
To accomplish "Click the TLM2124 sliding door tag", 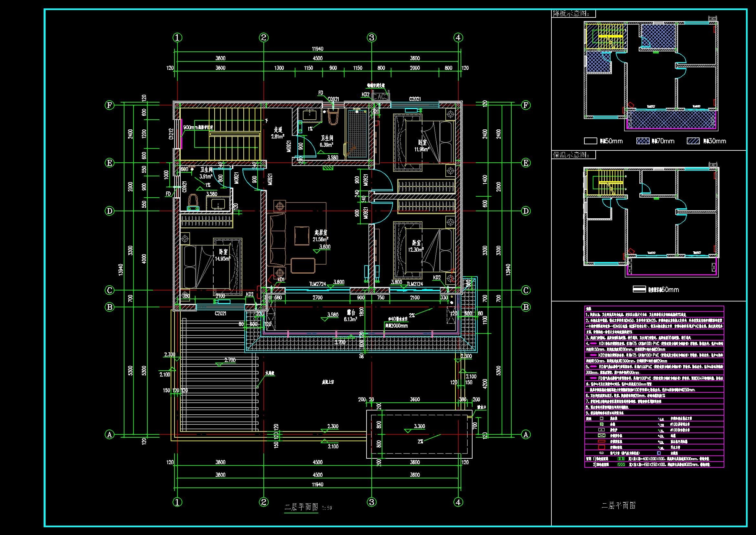I will 415,284.
